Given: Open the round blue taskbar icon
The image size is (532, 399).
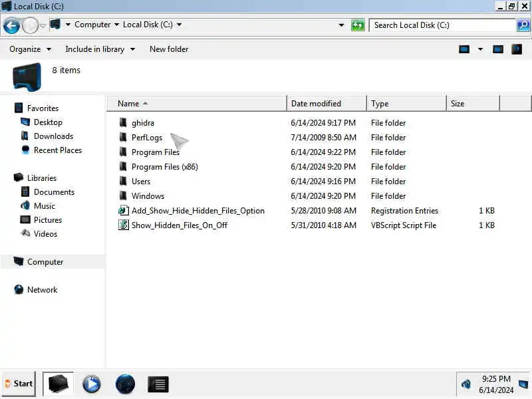Looking at the screenshot, I should click(125, 384).
